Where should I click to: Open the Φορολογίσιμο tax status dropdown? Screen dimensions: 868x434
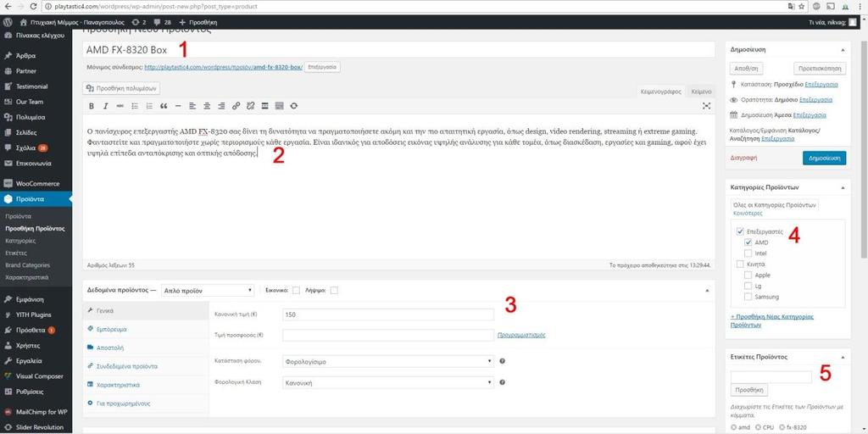387,361
